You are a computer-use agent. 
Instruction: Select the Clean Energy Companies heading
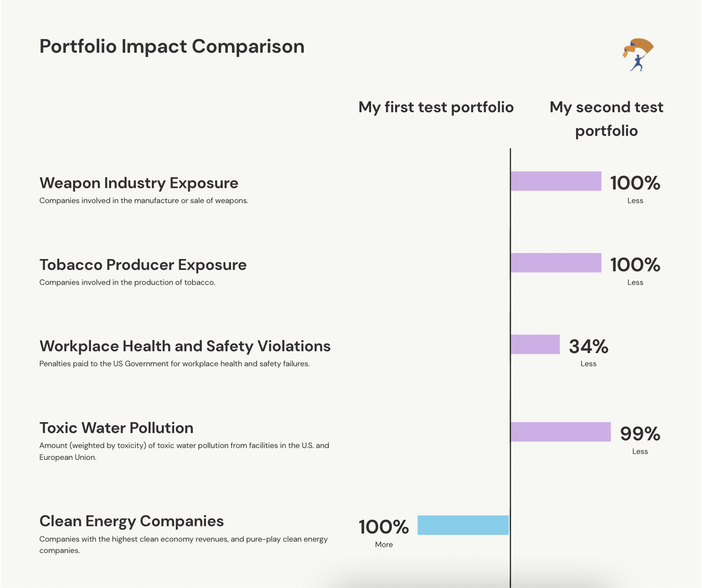pyautogui.click(x=131, y=521)
